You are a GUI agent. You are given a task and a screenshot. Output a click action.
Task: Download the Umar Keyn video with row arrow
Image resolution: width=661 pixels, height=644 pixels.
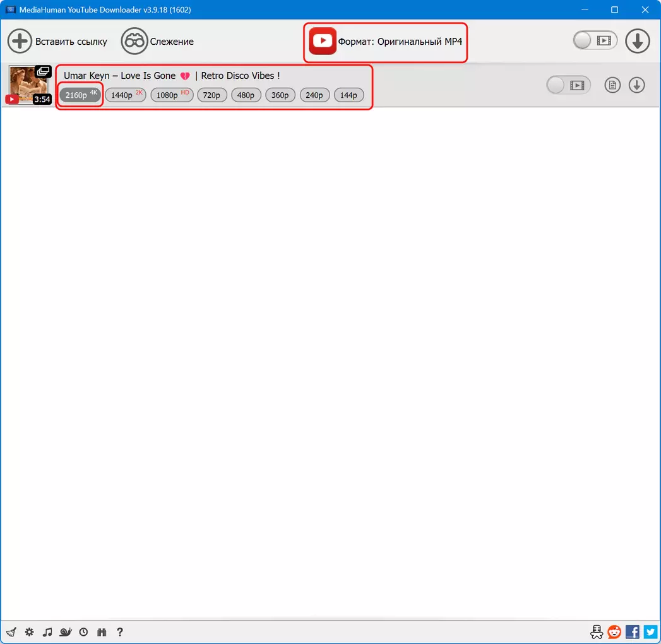point(636,85)
